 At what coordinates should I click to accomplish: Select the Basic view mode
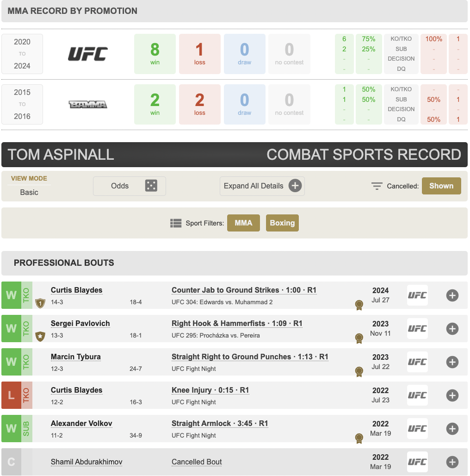click(x=29, y=192)
